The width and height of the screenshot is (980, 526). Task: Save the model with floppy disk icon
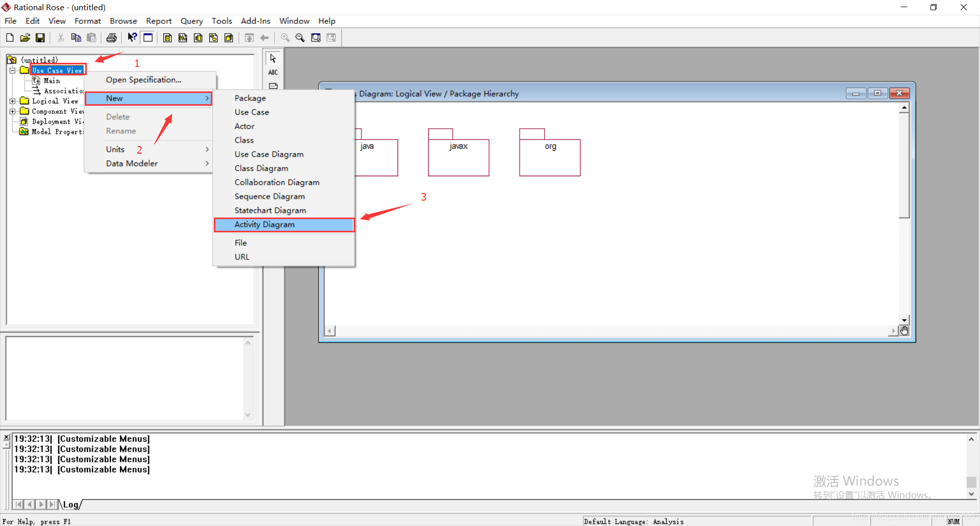pyautogui.click(x=40, y=38)
